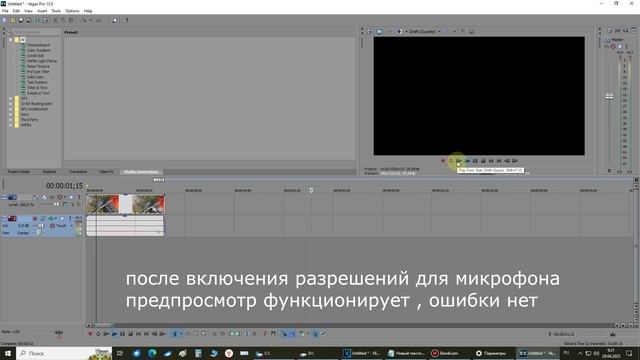The width and height of the screenshot is (640, 360).
Task: Toggle Auto Ripple in timeline toolbar
Action: [x=301, y=334]
